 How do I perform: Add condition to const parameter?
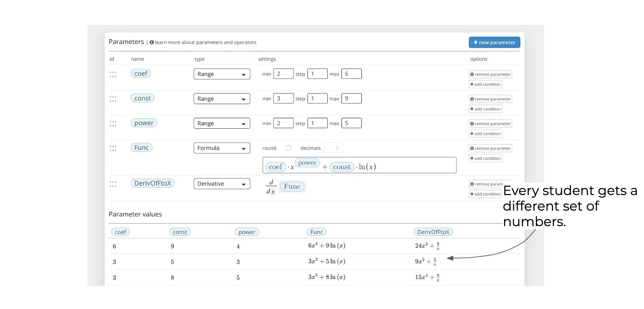pos(486,109)
